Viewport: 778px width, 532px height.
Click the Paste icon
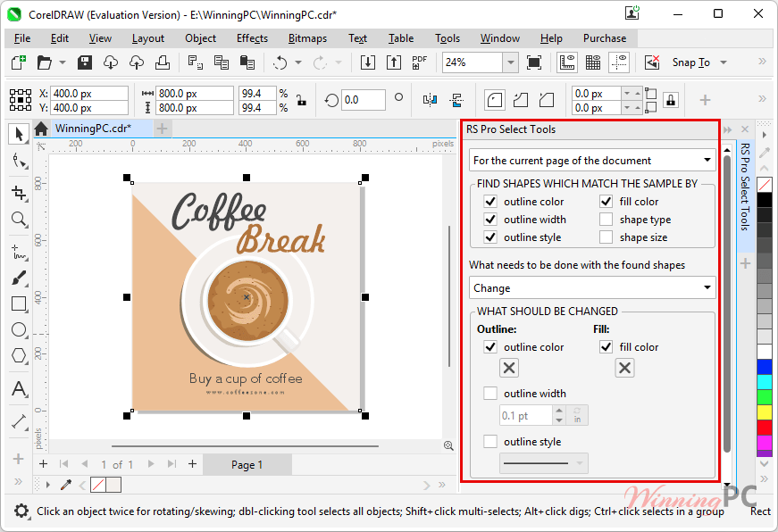(x=247, y=62)
